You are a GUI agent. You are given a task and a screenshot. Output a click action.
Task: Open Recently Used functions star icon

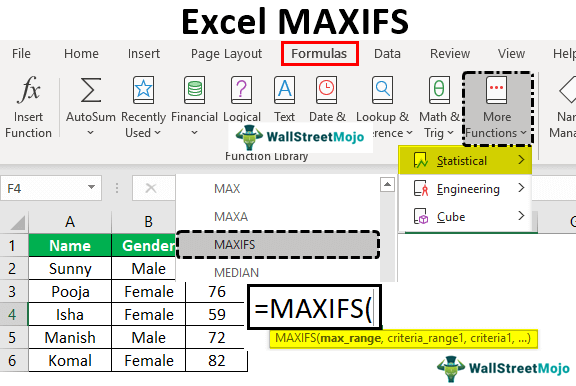[143, 90]
